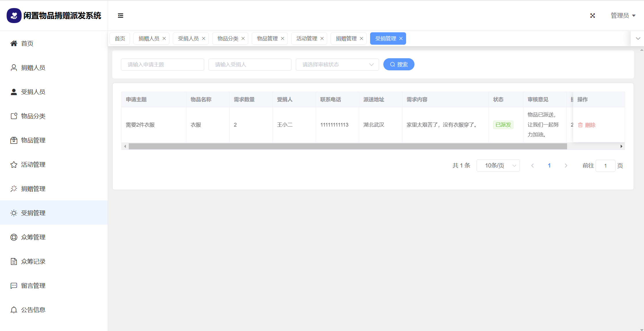Click the star icon for 活动管理

point(14,165)
